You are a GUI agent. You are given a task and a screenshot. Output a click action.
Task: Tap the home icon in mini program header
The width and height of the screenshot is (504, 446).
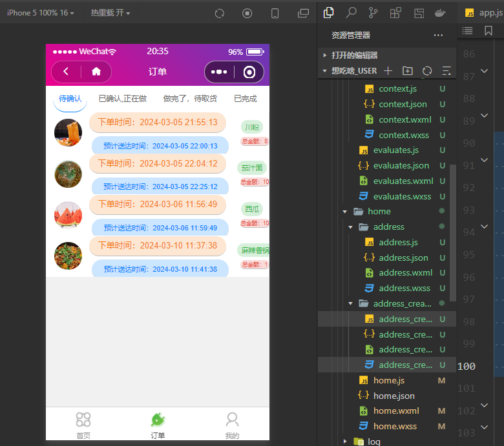pos(96,72)
